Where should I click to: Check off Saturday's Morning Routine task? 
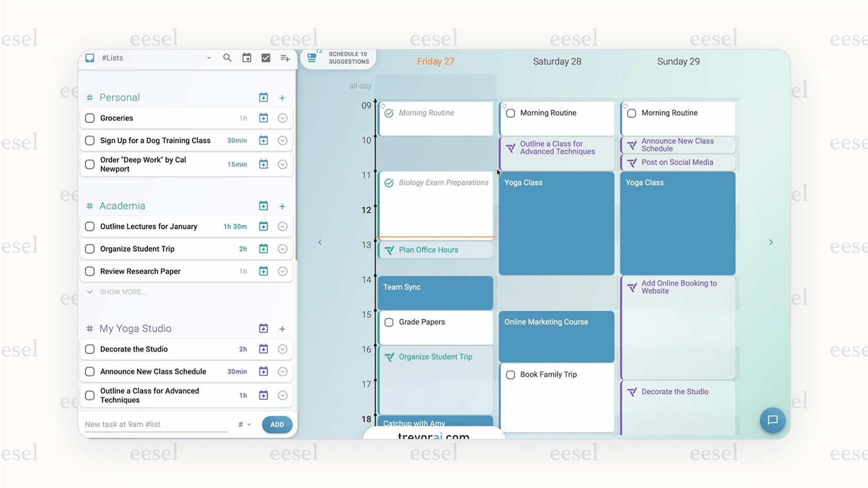click(x=510, y=113)
